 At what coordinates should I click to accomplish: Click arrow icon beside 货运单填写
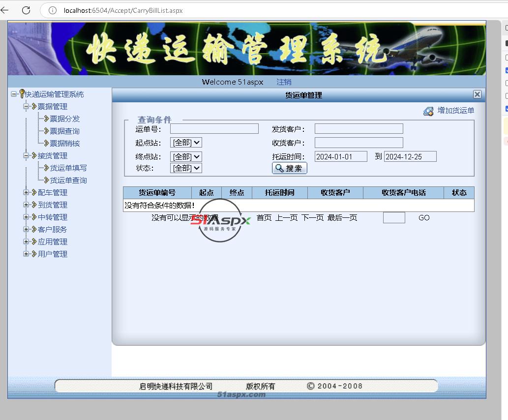[46, 168]
